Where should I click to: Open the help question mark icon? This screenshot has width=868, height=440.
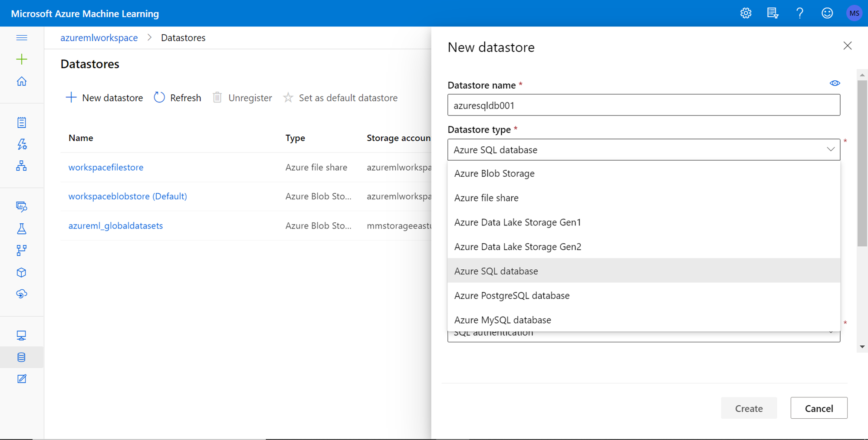(799, 13)
